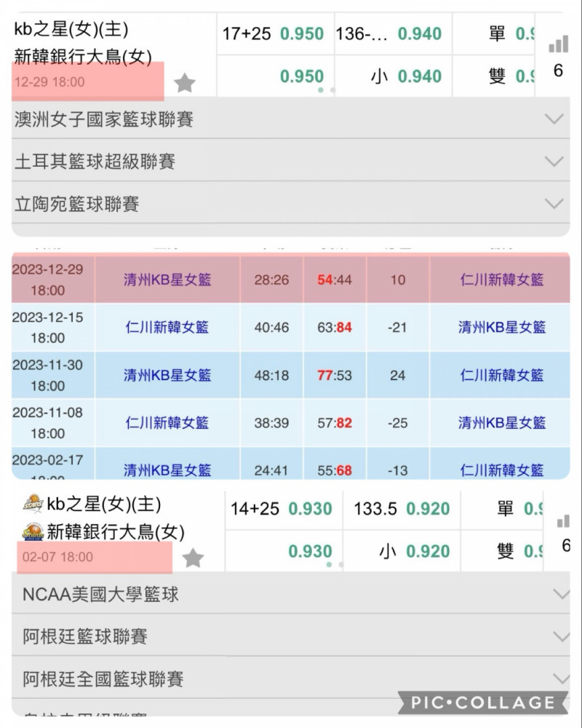Click halftime score 38:39
Image resolution: width=582 pixels, height=728 pixels.
tap(271, 423)
